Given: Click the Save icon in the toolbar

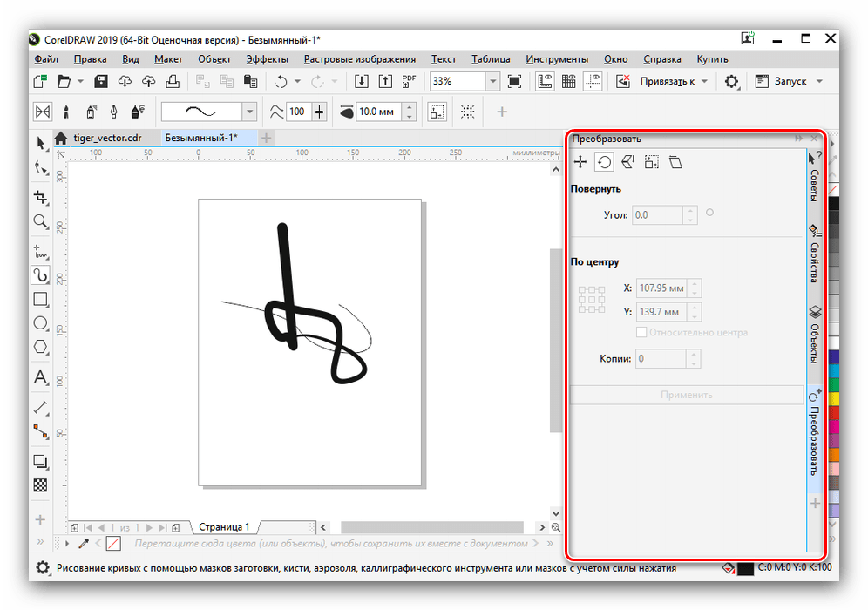Looking at the screenshot, I should (101, 82).
